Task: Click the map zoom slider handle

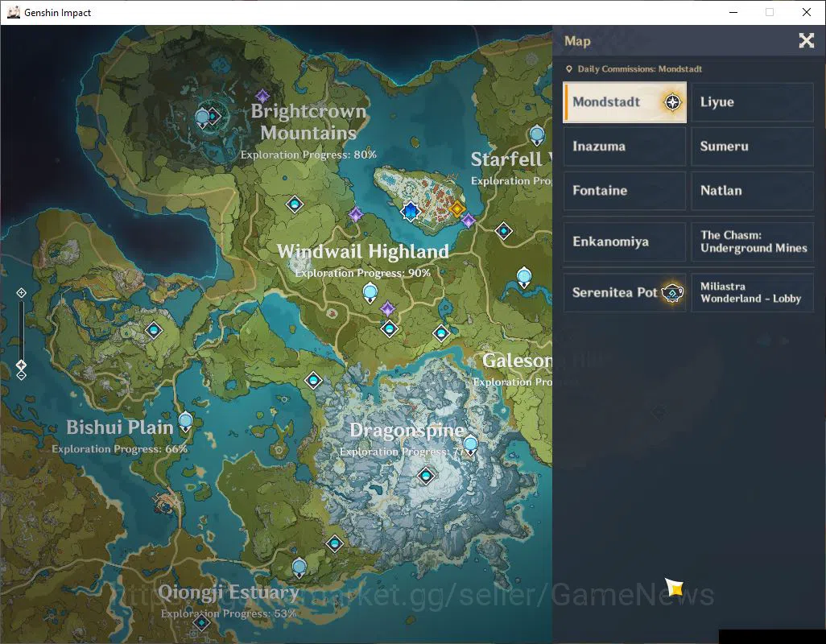Action: (21, 365)
